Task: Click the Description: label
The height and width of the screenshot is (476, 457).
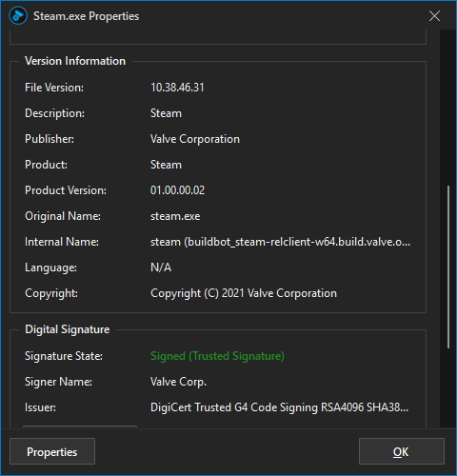Action: click(x=54, y=113)
